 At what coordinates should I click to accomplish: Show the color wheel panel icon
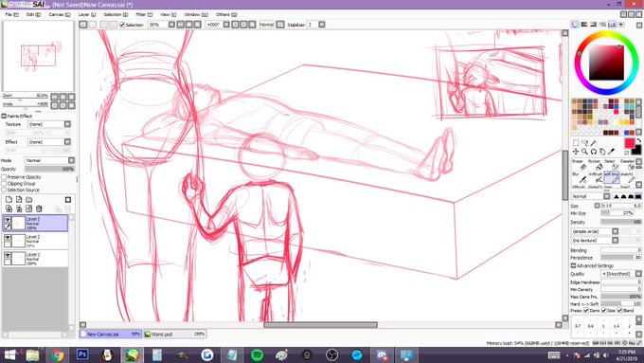pyautogui.click(x=575, y=25)
